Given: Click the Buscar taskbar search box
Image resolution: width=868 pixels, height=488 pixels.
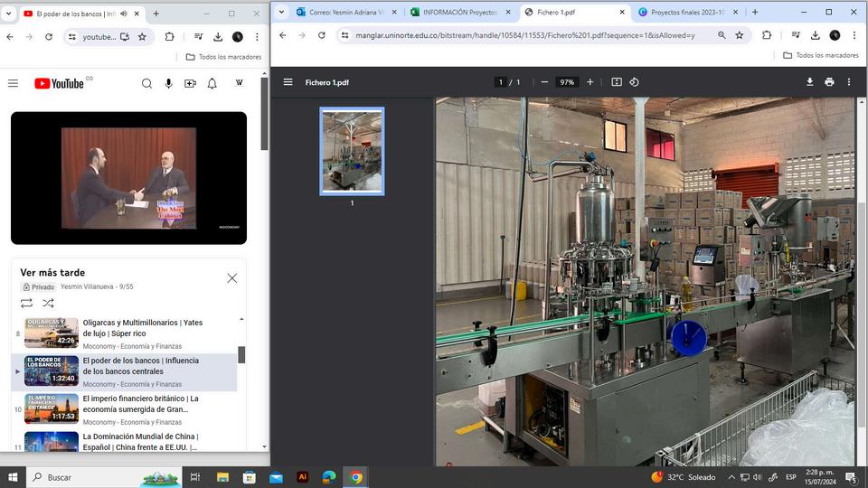Looking at the screenshot, I should point(105,477).
